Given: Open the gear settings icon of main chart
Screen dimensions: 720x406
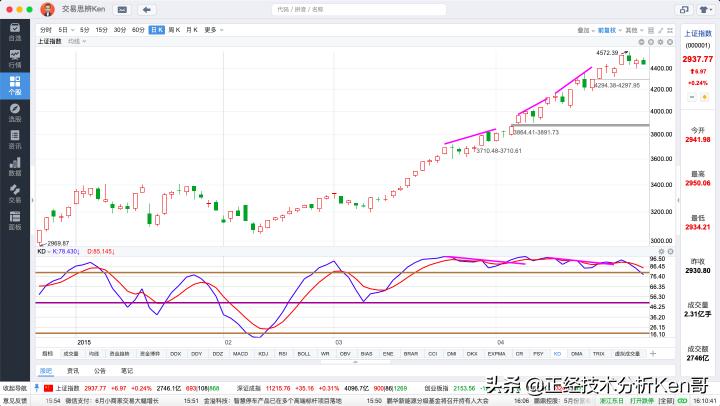Looking at the screenshot, I should tap(660, 42).
